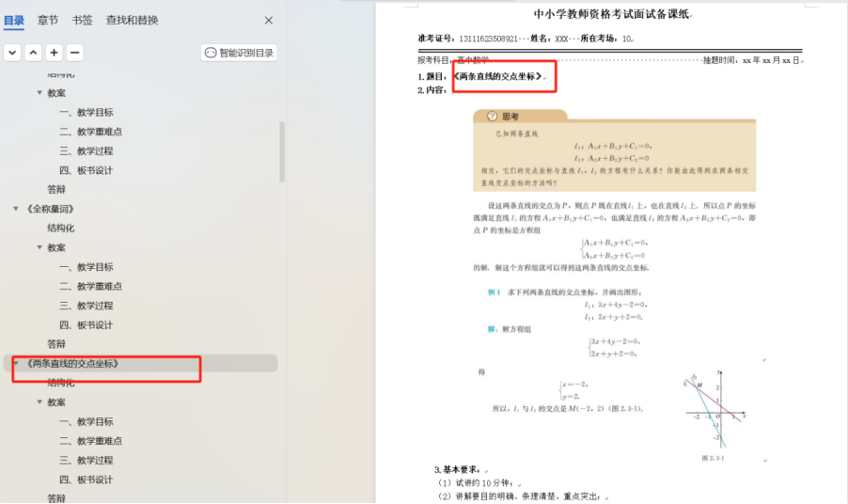Collapse the 《两条直线的交点坐标》 triangle

(x=16, y=363)
